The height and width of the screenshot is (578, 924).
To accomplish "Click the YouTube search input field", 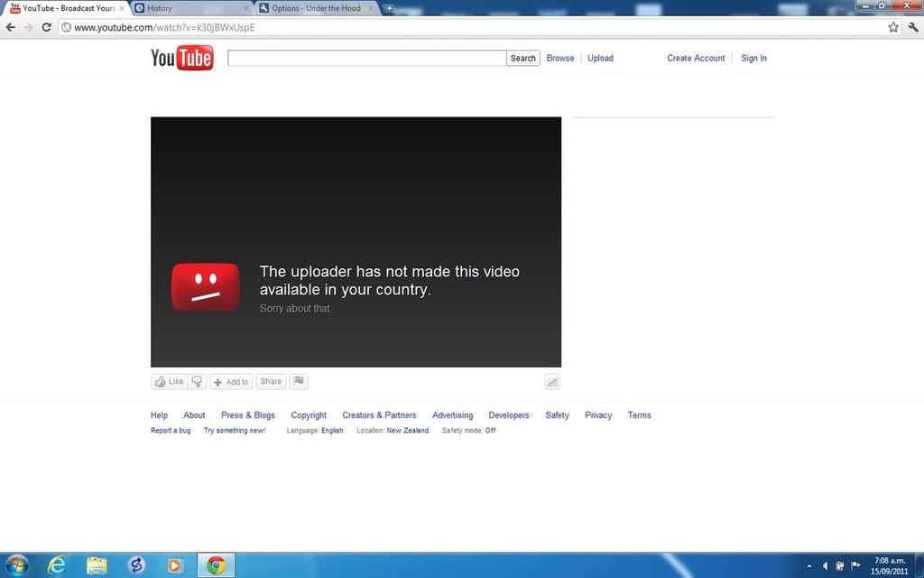I will coord(366,58).
